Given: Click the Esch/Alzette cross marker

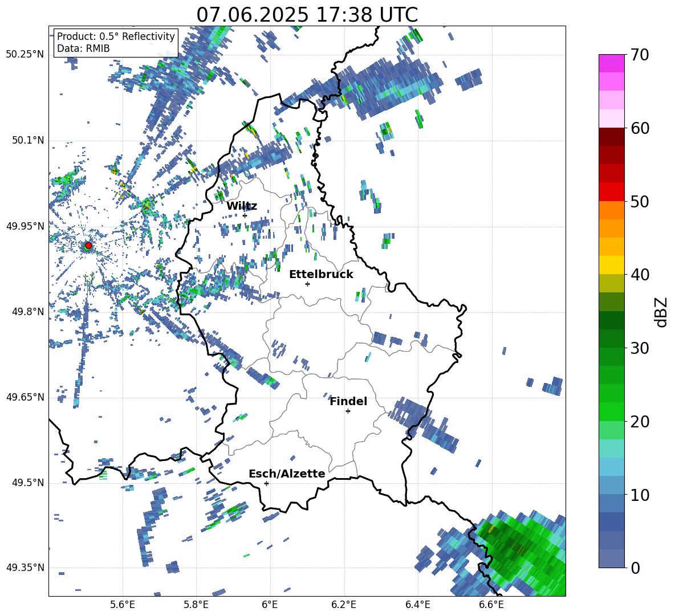Looking at the screenshot, I should point(266,483).
